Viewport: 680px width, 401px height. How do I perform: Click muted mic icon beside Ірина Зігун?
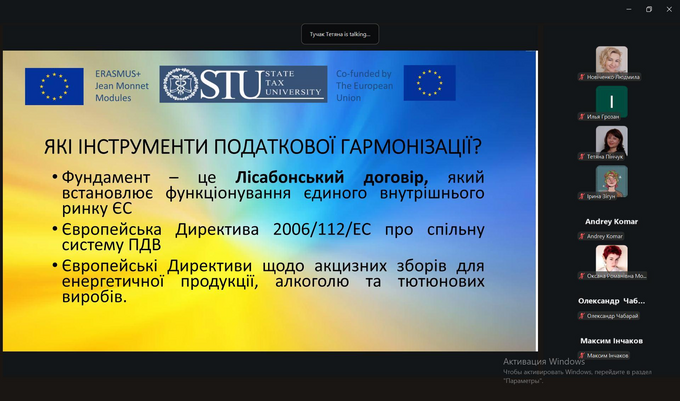pyautogui.click(x=581, y=197)
